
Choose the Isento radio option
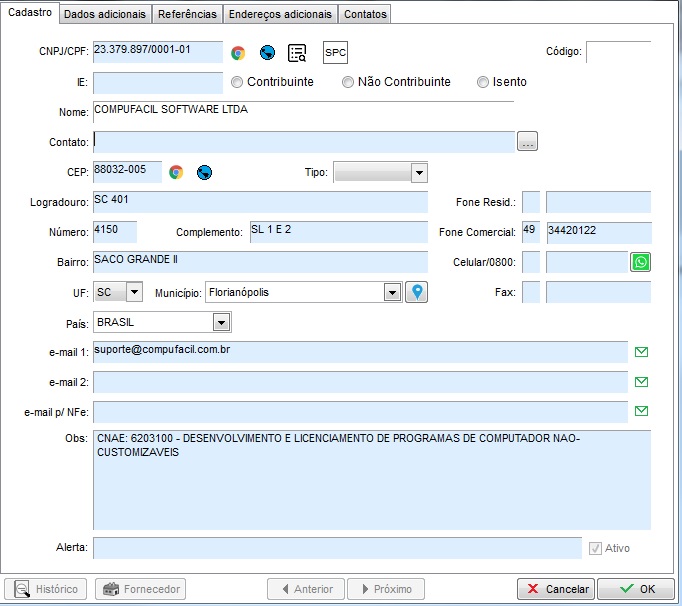tap(483, 82)
